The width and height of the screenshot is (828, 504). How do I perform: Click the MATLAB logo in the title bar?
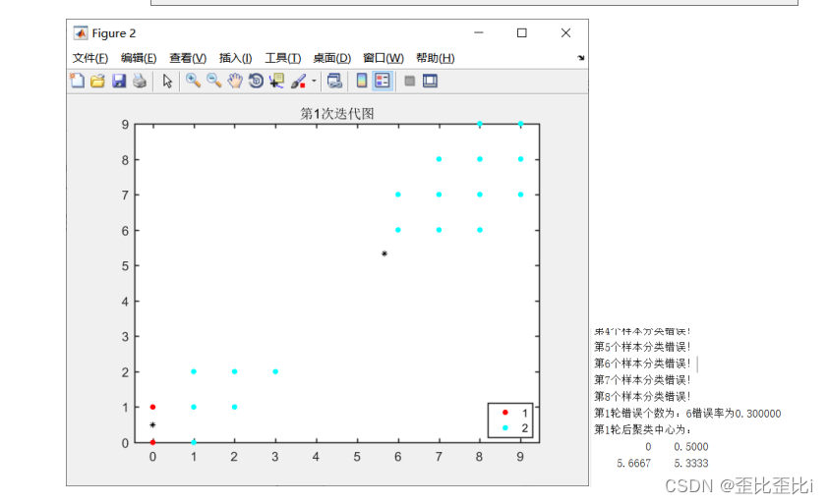(x=81, y=33)
